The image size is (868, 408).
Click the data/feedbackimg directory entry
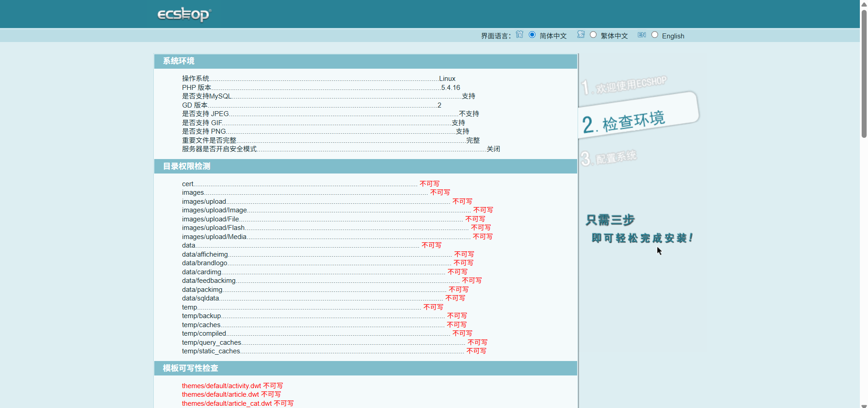click(x=332, y=281)
